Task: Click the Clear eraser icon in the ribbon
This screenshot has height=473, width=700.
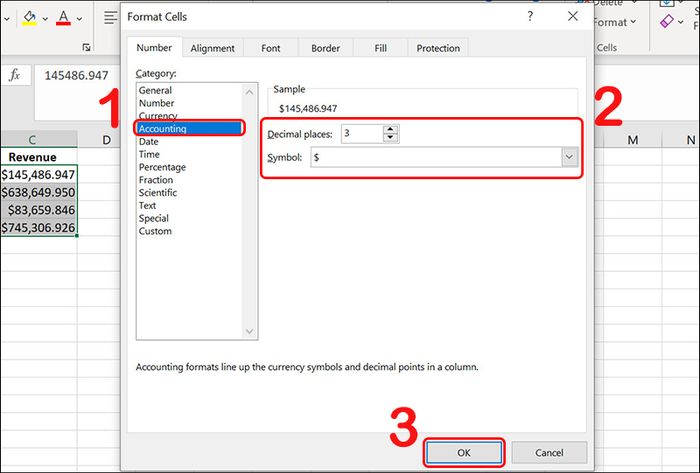Action: click(x=667, y=21)
